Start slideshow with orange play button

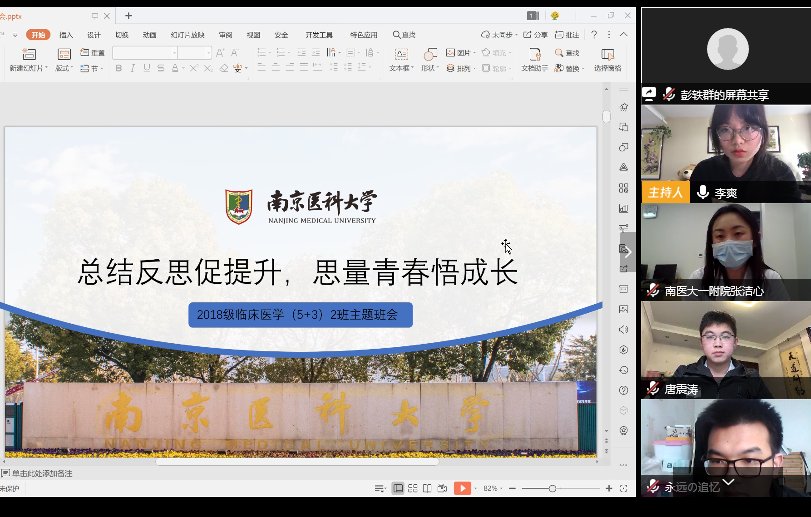(x=462, y=488)
